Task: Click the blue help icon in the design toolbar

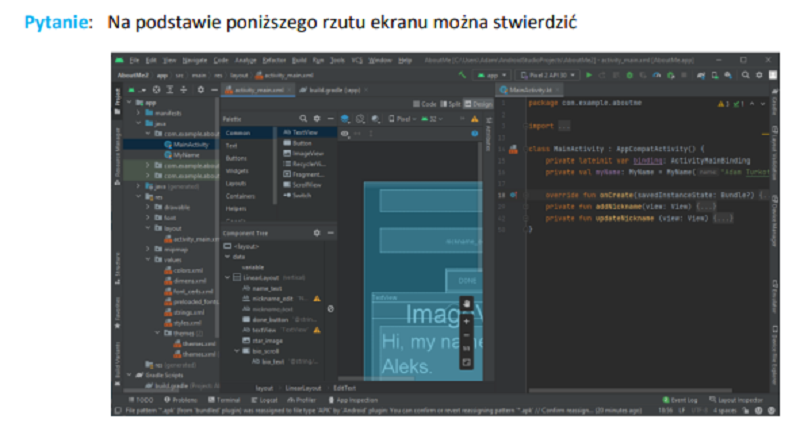Action: coord(474,134)
